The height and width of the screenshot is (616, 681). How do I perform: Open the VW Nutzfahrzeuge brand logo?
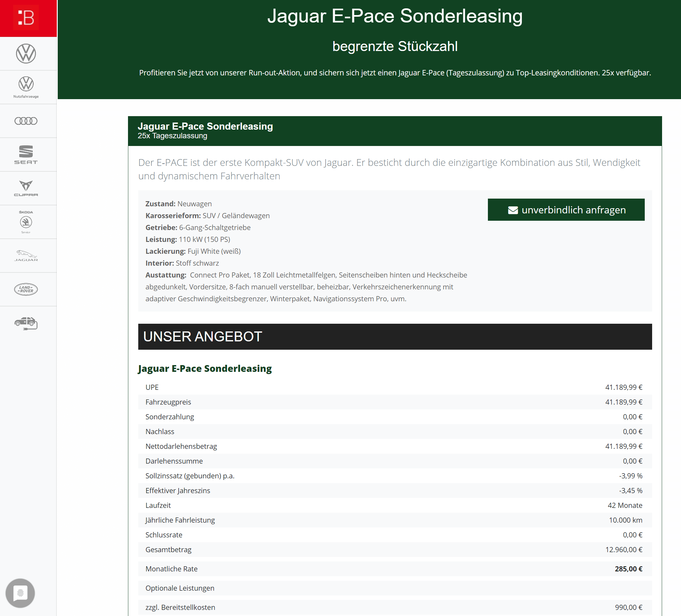pyautogui.click(x=26, y=87)
